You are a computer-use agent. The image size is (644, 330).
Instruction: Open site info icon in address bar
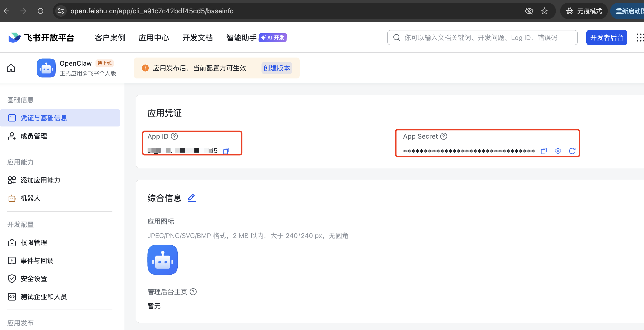pos(61,11)
